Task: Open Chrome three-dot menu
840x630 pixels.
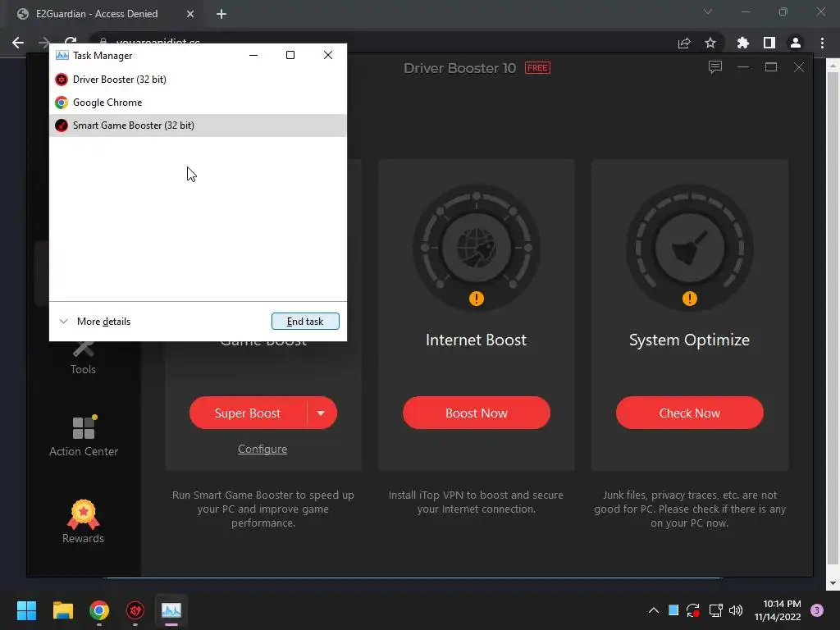Action: point(822,43)
